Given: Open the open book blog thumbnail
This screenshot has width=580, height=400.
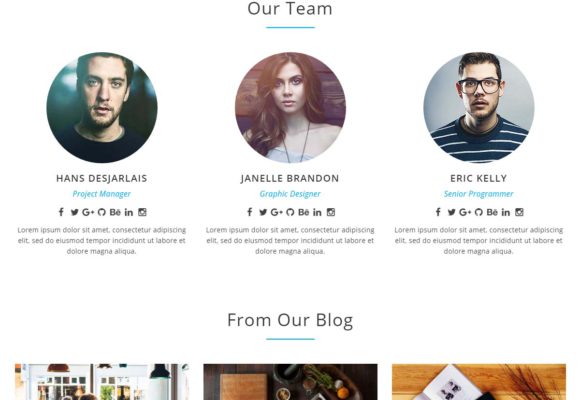Looking at the screenshot, I should (x=479, y=382).
